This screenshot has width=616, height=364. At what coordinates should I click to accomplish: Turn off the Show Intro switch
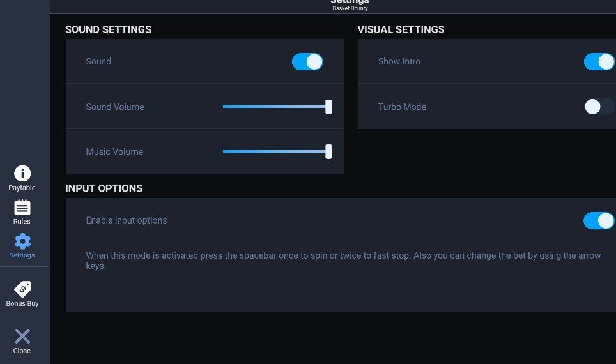point(599,62)
